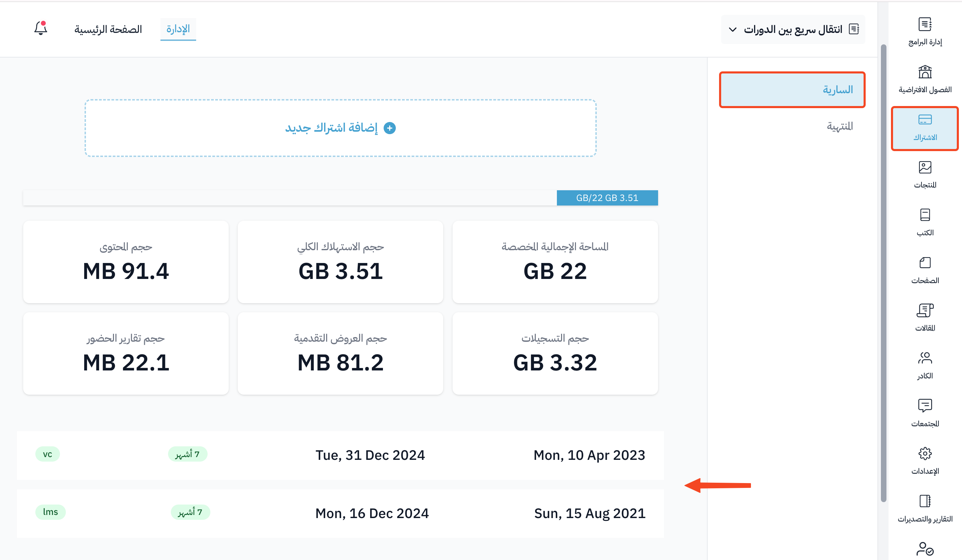Click date Sun, 15 Aug 2021
The height and width of the screenshot is (560, 962).
coord(589,513)
